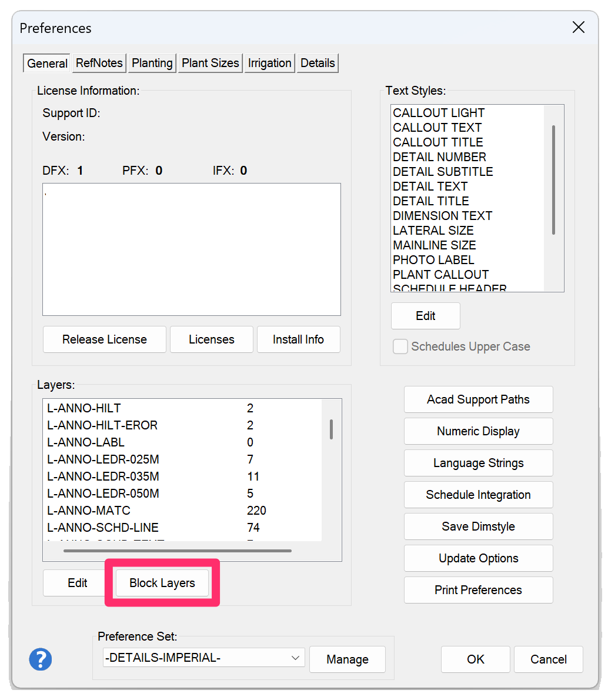
Task: Click the Layers list horizontal scrollbar
Action: coord(177,551)
